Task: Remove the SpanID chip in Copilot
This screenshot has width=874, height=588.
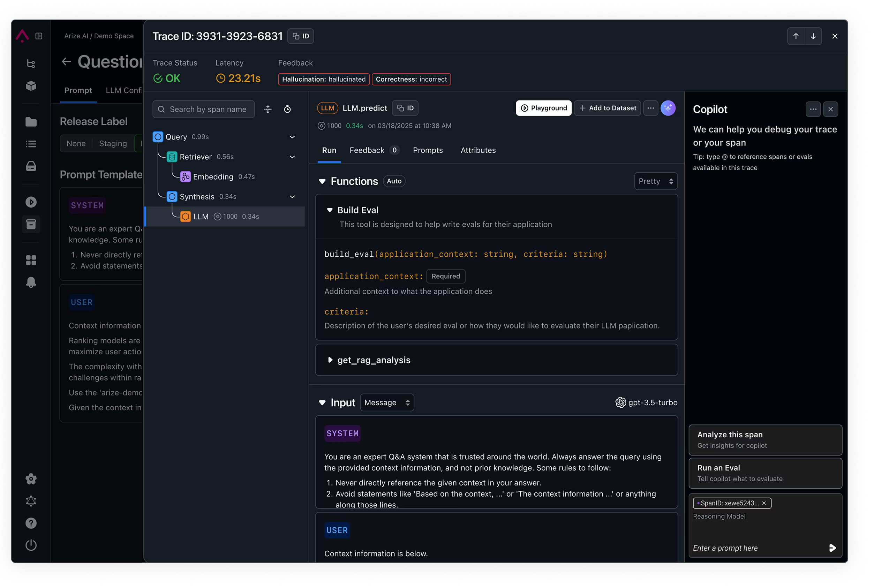Action: [x=764, y=503]
